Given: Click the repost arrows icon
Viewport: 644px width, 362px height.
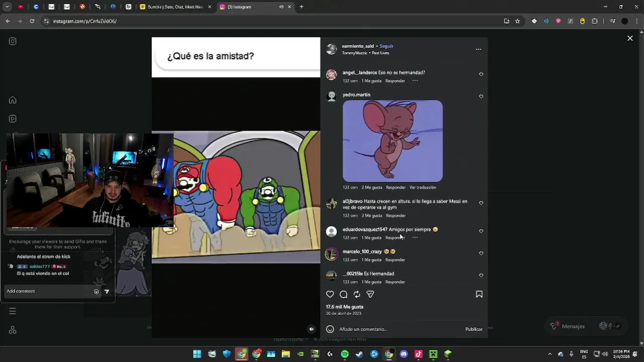Looking at the screenshot, I should (357, 295).
